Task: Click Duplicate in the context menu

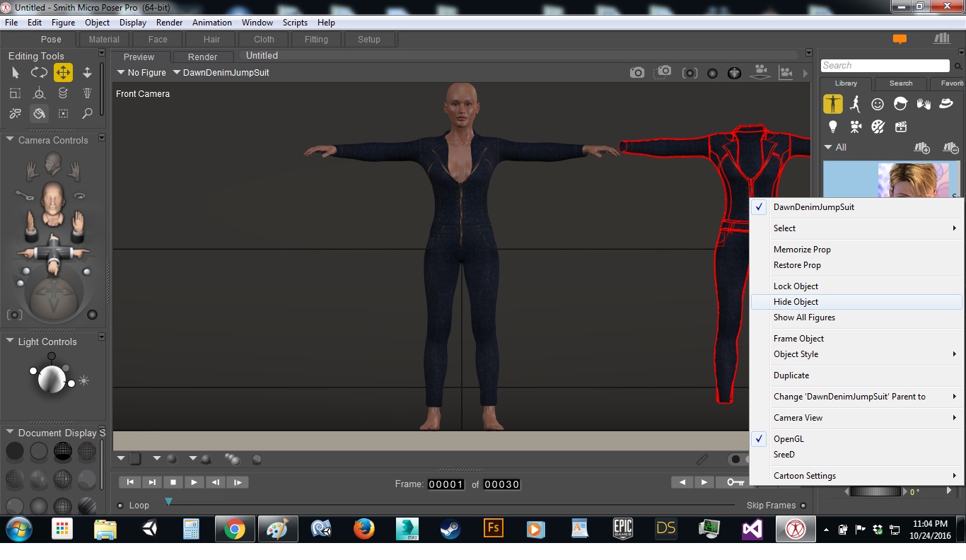Action: 791,375
